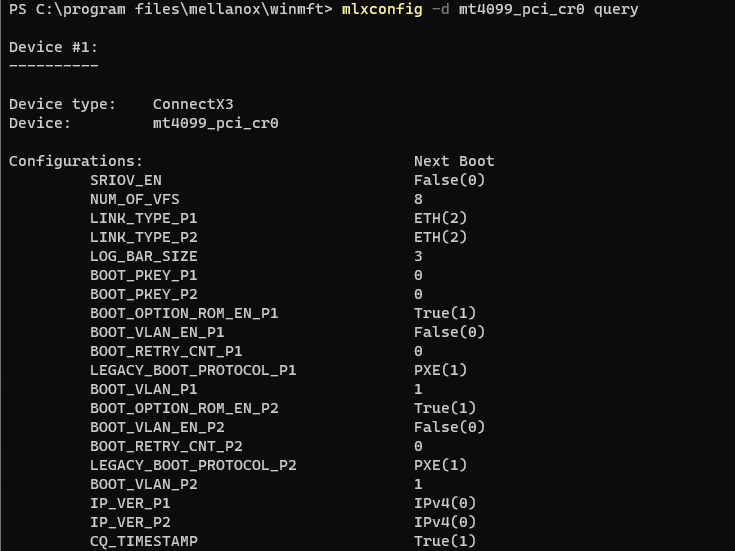Click the LOG_BAR_SIZE setting name
The image size is (735, 551).
click(x=143, y=256)
